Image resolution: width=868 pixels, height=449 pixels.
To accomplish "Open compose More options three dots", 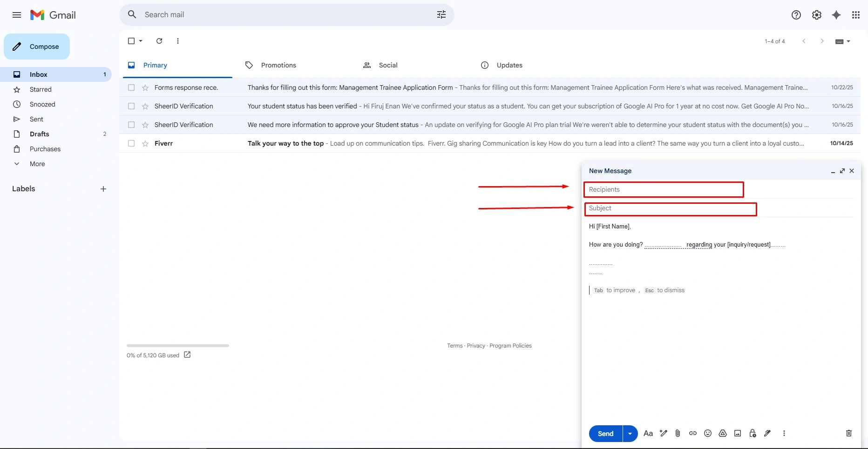I will (x=784, y=433).
